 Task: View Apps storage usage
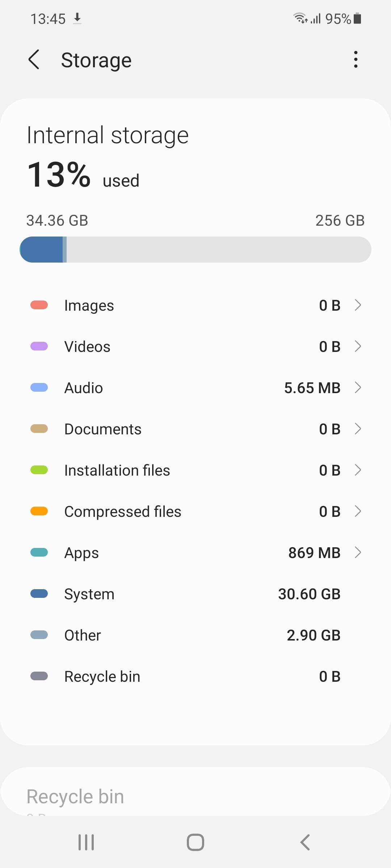(195, 553)
